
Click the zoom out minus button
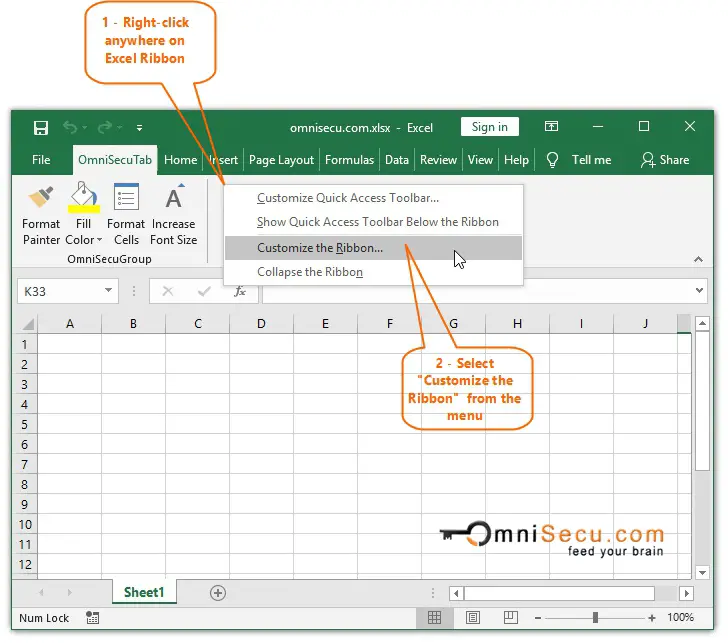coord(538,618)
